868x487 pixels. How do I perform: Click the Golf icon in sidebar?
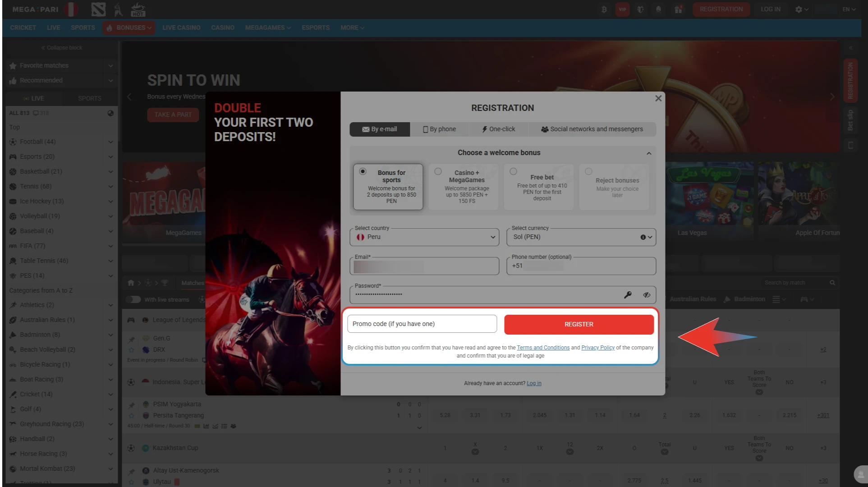coord(13,409)
